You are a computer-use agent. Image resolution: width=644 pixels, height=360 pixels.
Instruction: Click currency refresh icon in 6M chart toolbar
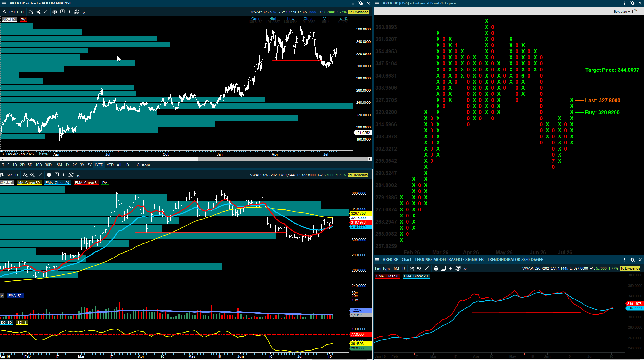pyautogui.click(x=71, y=175)
